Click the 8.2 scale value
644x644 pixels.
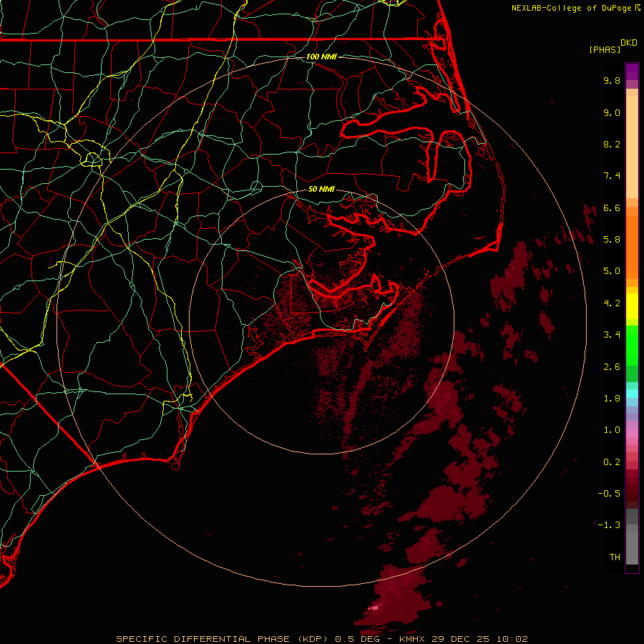click(x=612, y=144)
